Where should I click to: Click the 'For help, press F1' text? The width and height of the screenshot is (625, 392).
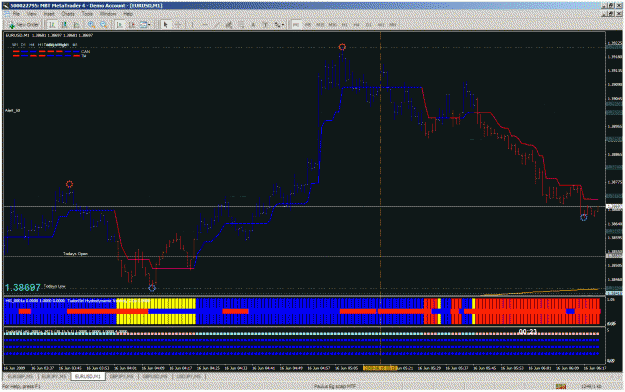coord(21,386)
